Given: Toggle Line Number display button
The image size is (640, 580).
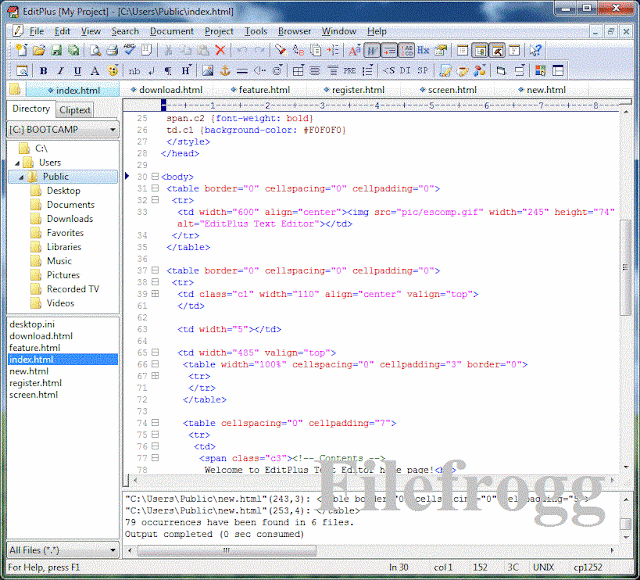Looking at the screenshot, I should click(406, 51).
